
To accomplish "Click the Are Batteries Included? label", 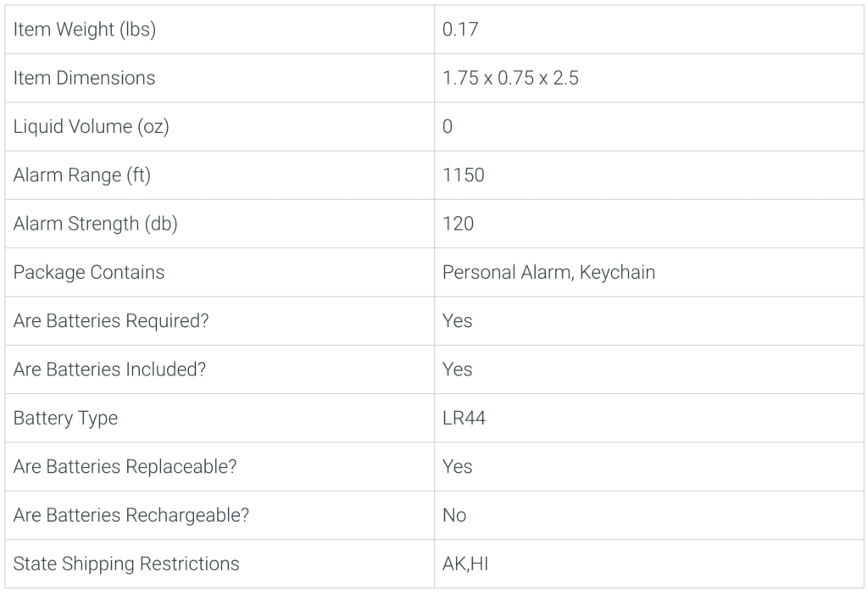I will 109,369.
